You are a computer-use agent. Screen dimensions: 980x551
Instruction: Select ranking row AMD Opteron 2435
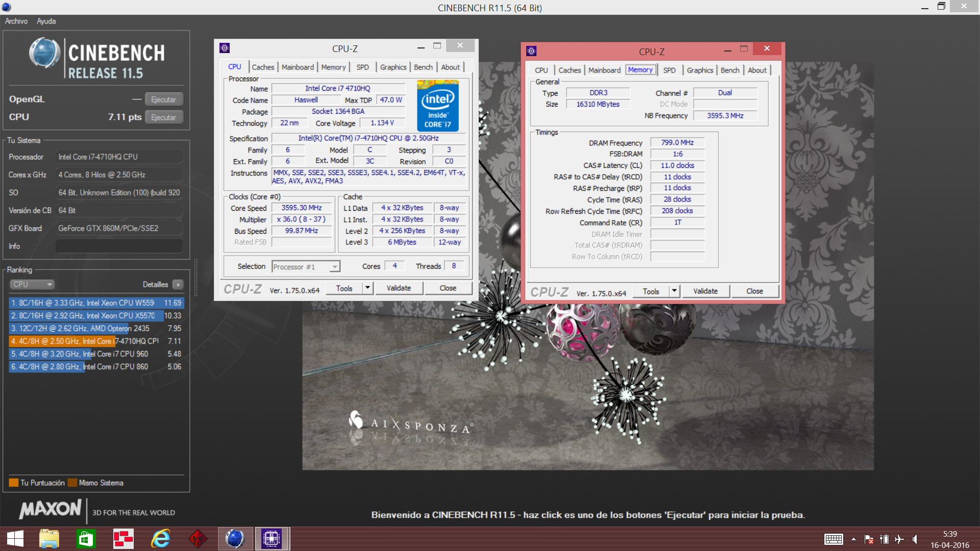96,329
